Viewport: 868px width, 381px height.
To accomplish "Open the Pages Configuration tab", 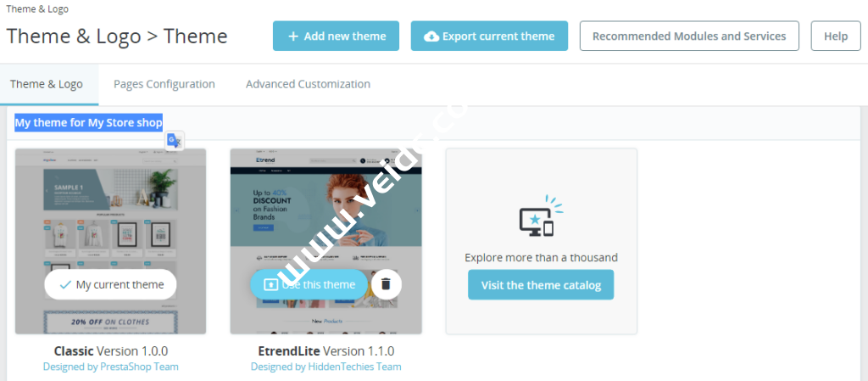I will [x=164, y=84].
